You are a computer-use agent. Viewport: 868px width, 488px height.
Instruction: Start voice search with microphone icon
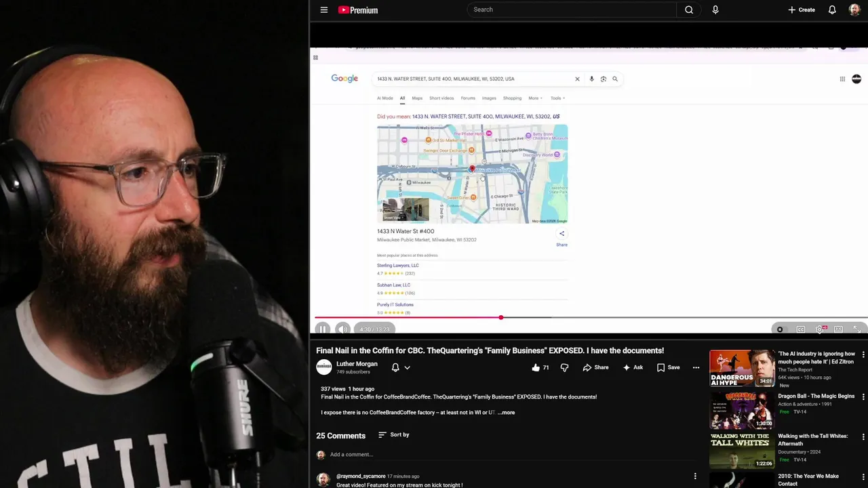click(x=715, y=9)
